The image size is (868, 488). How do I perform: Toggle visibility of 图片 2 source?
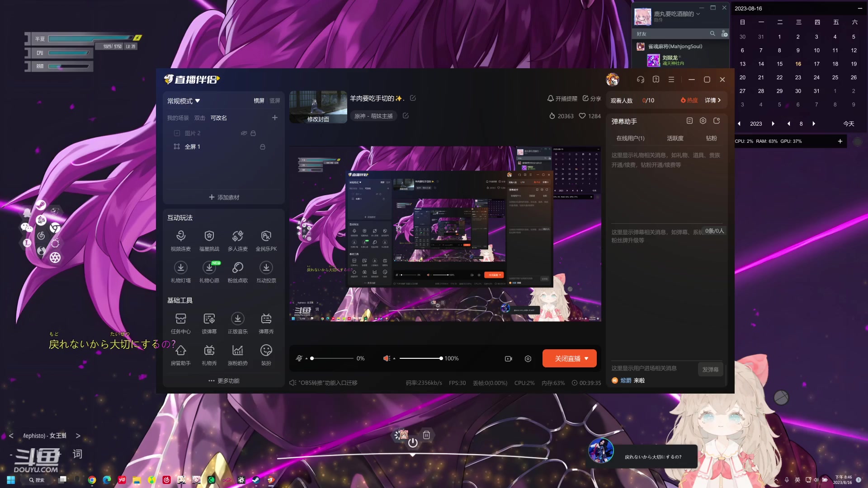tap(244, 133)
